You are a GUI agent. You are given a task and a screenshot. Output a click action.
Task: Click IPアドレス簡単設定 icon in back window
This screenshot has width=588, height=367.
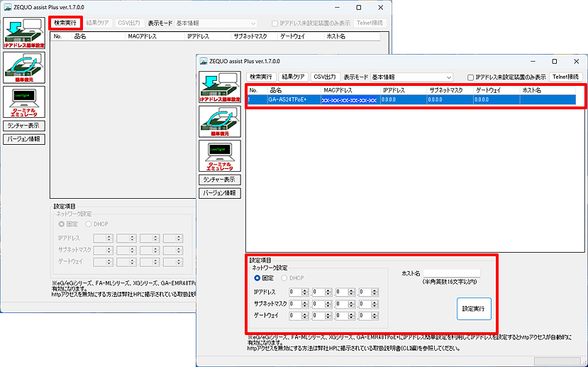click(24, 33)
